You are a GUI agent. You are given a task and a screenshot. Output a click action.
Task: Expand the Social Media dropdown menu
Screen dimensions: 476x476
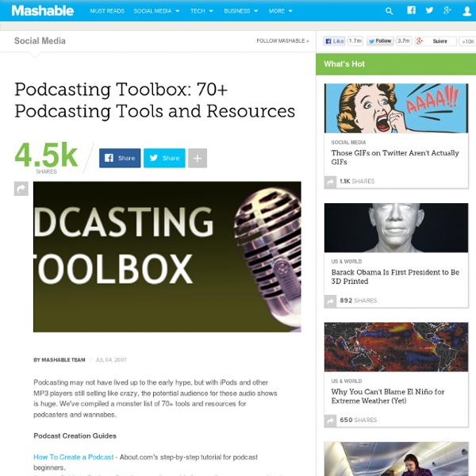[156, 11]
